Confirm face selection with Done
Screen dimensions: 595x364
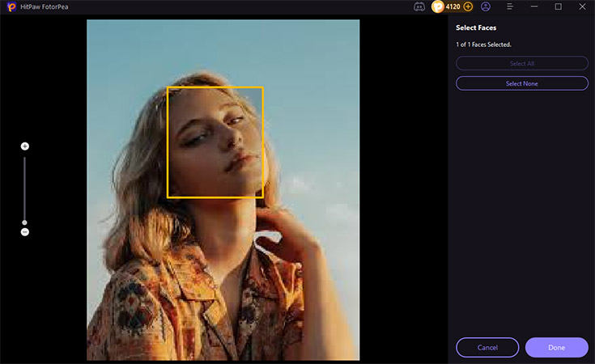tap(557, 347)
